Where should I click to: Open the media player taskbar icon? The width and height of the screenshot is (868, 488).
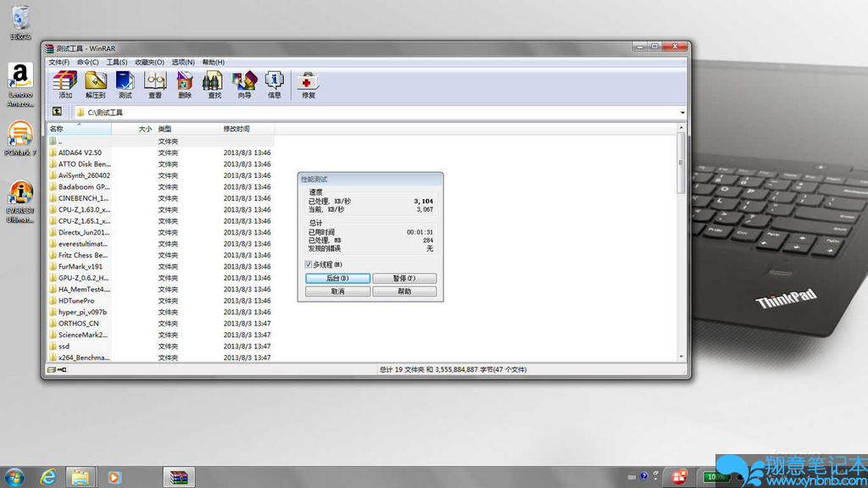point(114,477)
